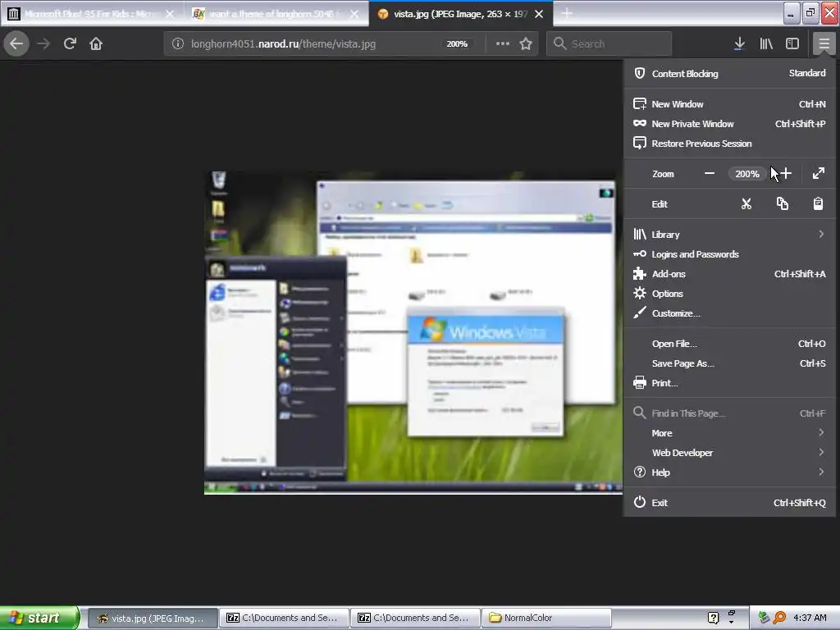The width and height of the screenshot is (840, 630).
Task: Open a New Private Window
Action: coord(729,124)
